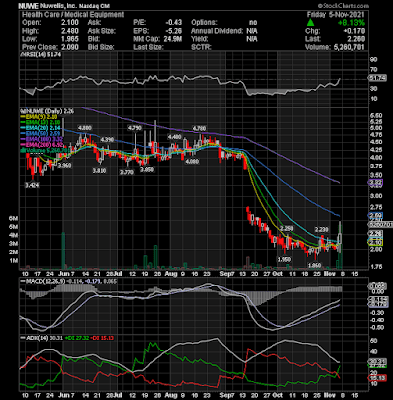Click the RSI(14) 51.74 indicator label

click(x=41, y=55)
